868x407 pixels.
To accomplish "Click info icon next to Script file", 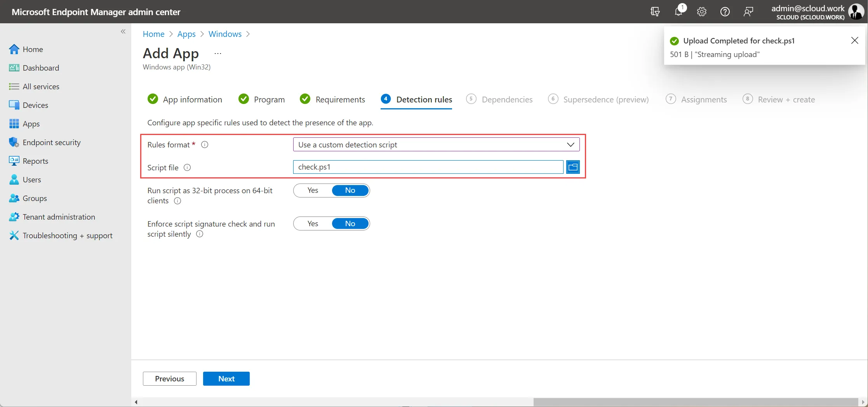I will tap(187, 168).
